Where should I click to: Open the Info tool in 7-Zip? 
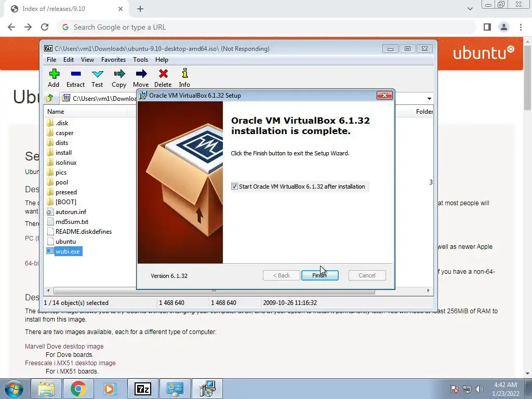[x=184, y=78]
